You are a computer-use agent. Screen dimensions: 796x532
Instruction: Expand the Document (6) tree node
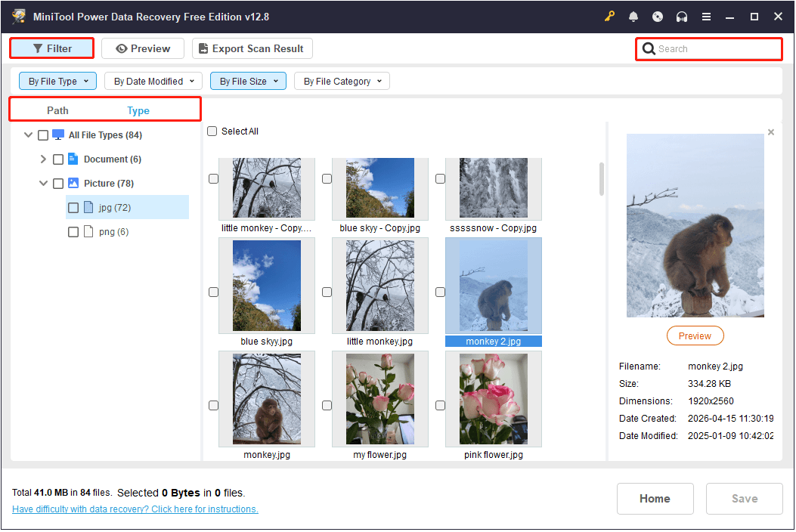tap(43, 159)
